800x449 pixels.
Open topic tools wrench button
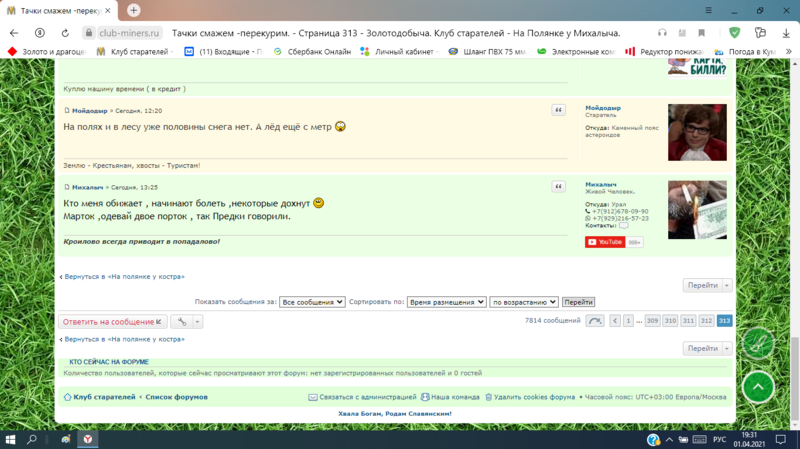182,321
